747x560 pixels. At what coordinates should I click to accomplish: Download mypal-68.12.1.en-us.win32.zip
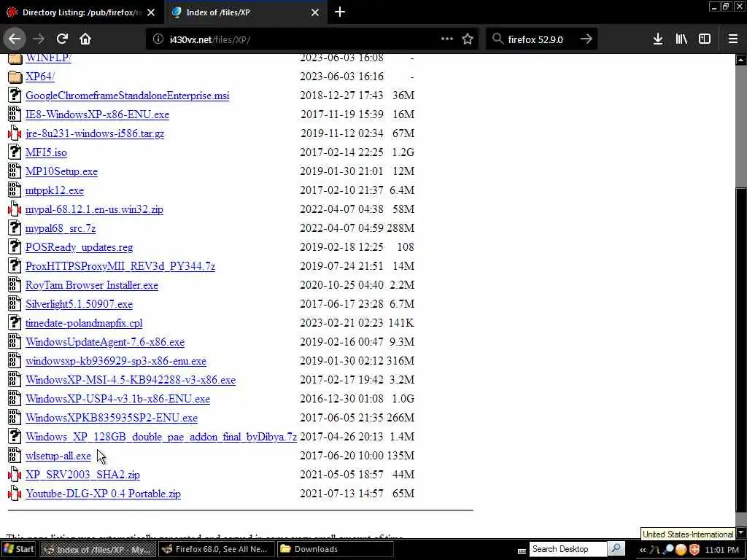94,209
